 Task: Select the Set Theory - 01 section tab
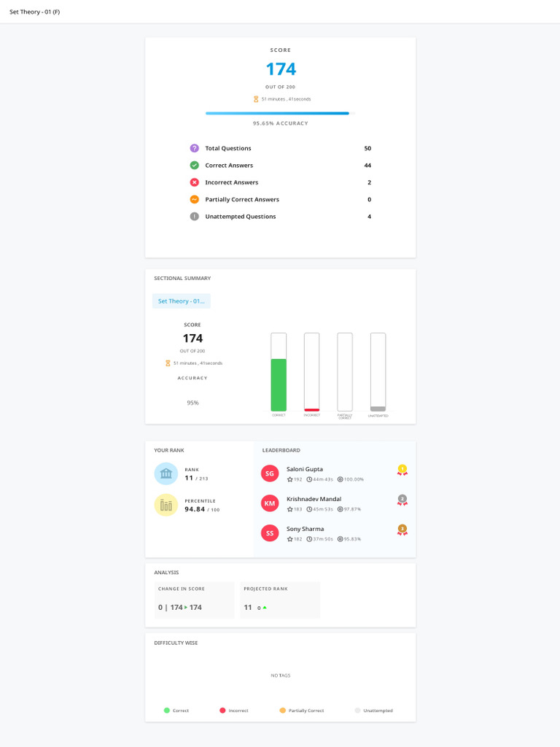pos(182,301)
